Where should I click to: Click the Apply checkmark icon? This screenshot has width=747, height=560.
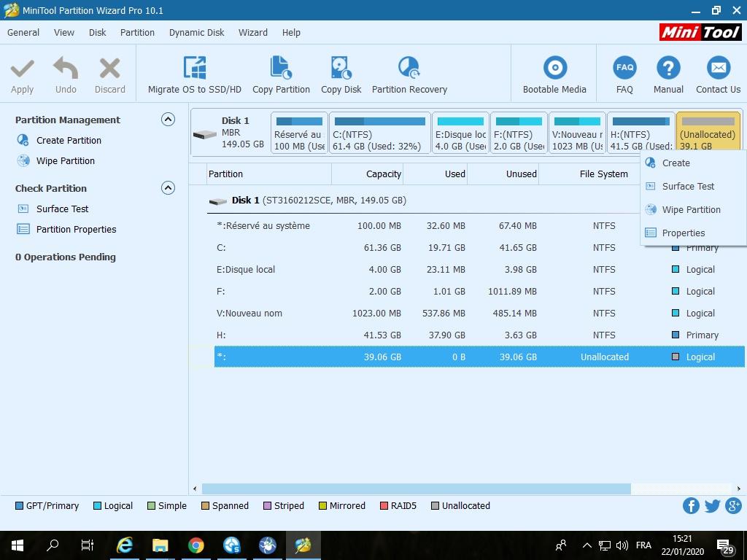pyautogui.click(x=23, y=69)
